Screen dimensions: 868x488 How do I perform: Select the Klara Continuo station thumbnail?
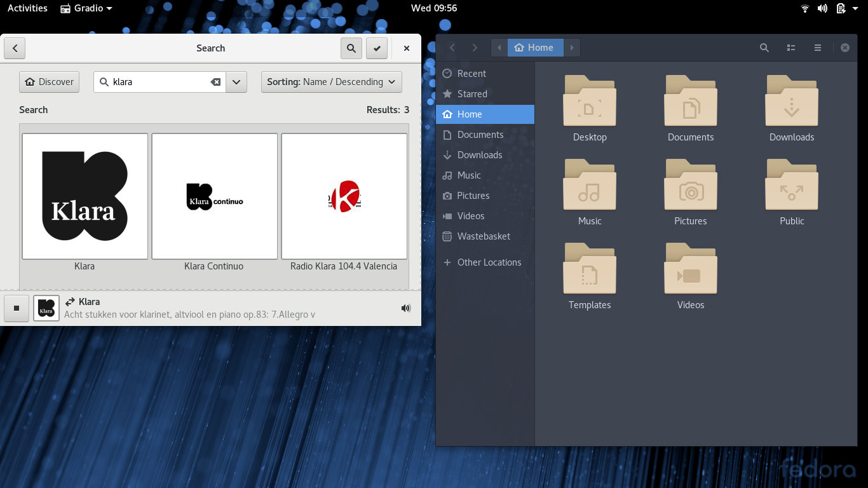point(215,196)
